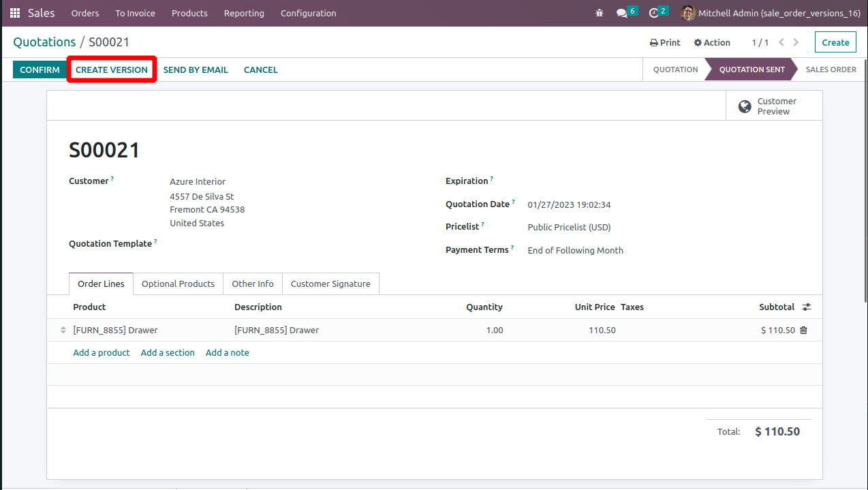Click the [FURN_8855] Drawer product cell
This screenshot has width=868, height=490.
click(x=115, y=330)
